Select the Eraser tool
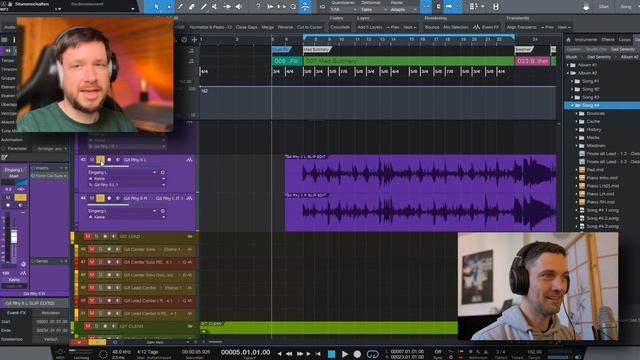The image size is (640, 360). 191,7
